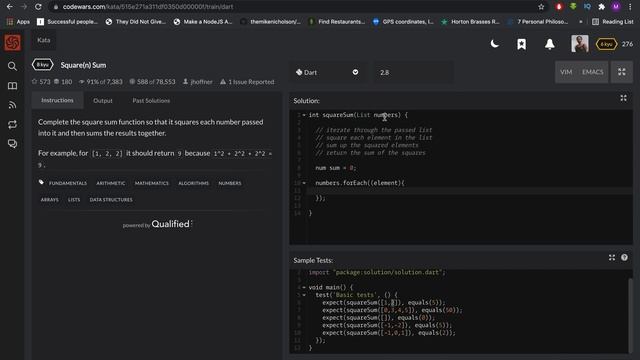Switch to the Instructions tab
This screenshot has height=360, width=640.
click(x=57, y=100)
